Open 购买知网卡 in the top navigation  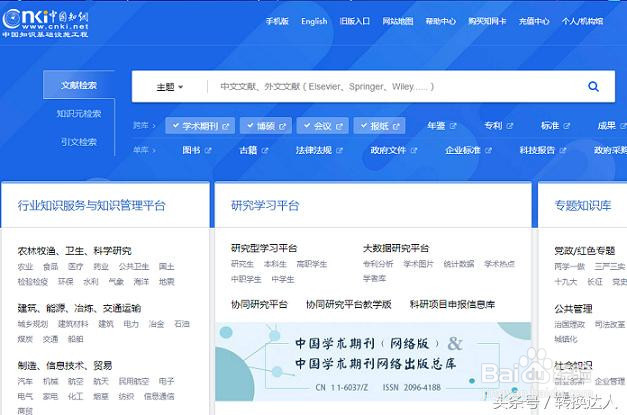pyautogui.click(x=487, y=21)
